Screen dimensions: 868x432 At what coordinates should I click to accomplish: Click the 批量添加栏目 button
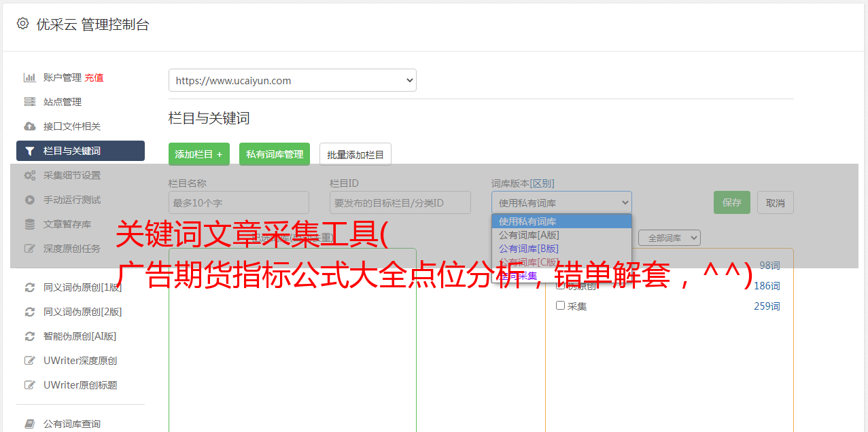(355, 154)
